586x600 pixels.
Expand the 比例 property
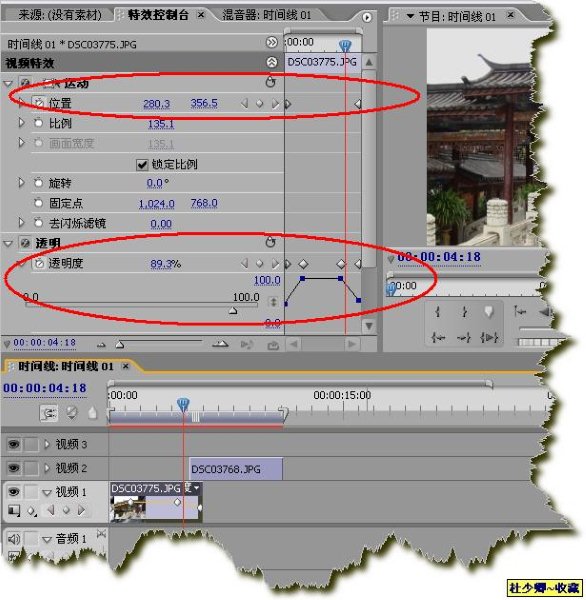21,123
